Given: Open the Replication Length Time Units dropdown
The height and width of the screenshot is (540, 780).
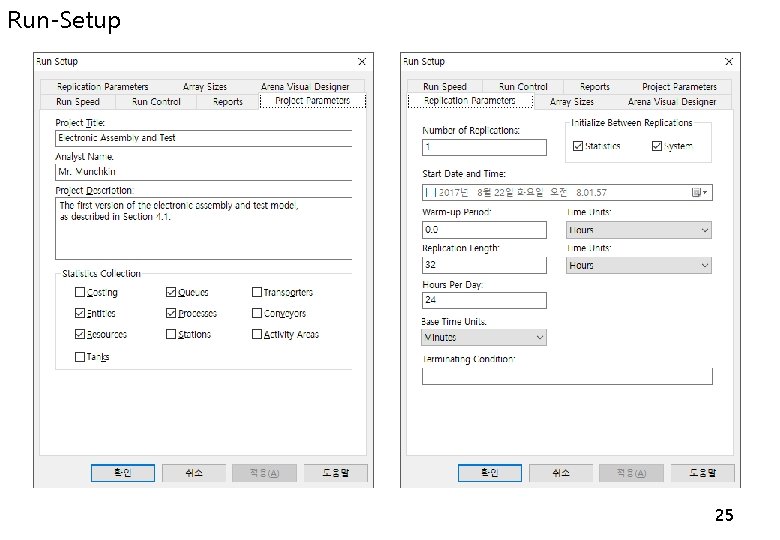Looking at the screenshot, I should [x=639, y=266].
